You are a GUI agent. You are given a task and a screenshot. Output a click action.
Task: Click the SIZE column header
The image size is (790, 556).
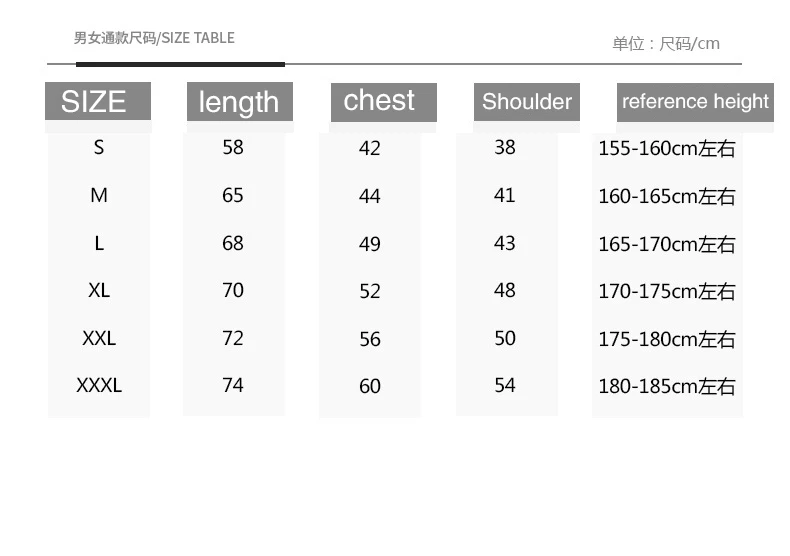tap(98, 101)
